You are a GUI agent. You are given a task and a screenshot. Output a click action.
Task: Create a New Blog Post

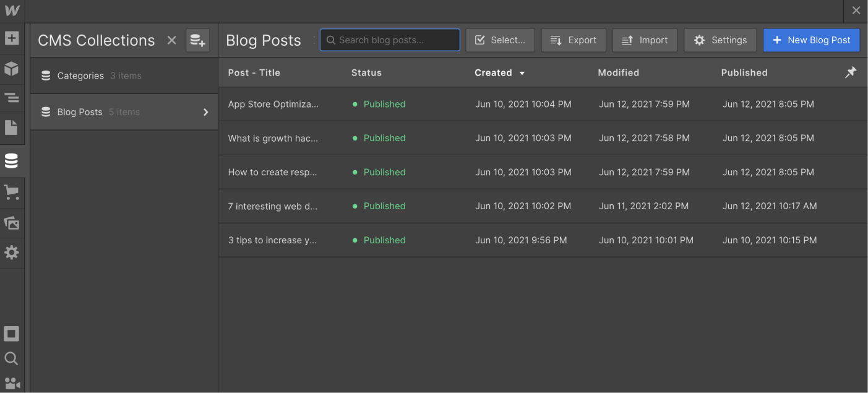811,40
